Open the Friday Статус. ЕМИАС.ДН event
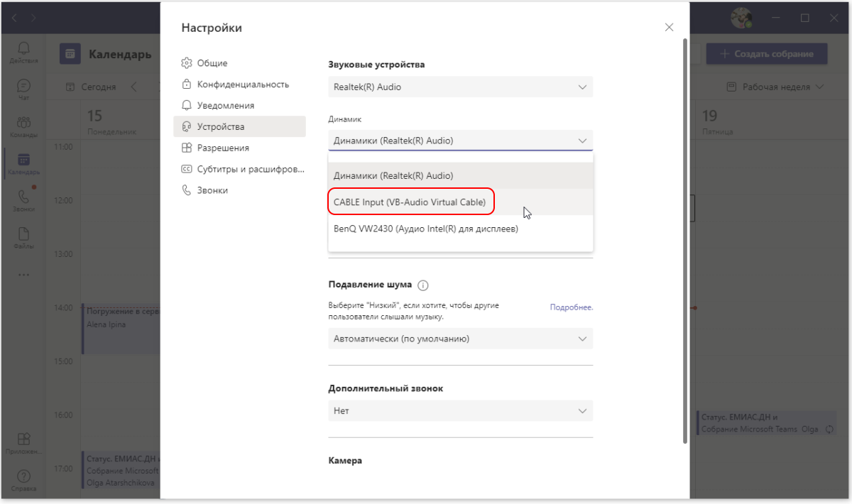Image resolution: width=852 pixels, height=504 pixels. pyautogui.click(x=768, y=423)
